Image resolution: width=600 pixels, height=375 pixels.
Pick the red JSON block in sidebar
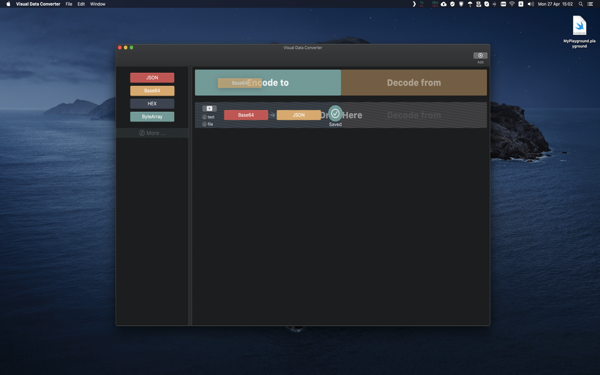tap(152, 78)
